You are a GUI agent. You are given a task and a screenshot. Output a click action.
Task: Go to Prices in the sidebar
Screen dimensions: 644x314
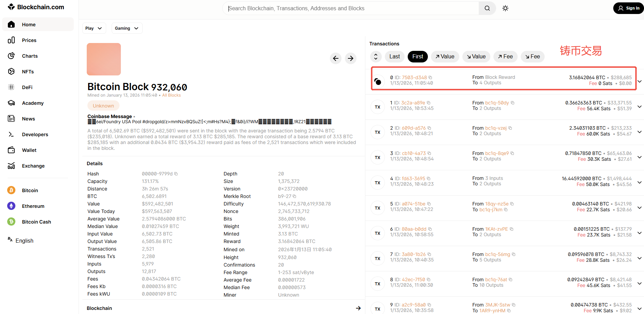[29, 40]
